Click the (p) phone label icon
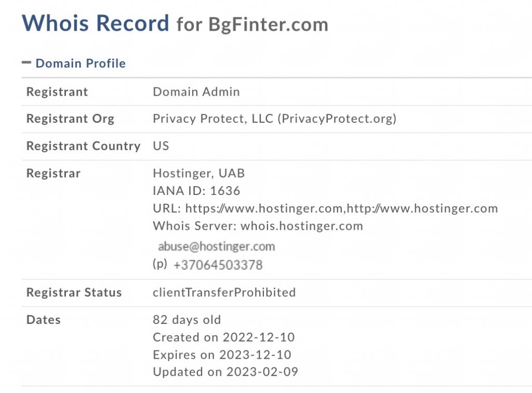This screenshot has height=393, width=532. click(160, 264)
